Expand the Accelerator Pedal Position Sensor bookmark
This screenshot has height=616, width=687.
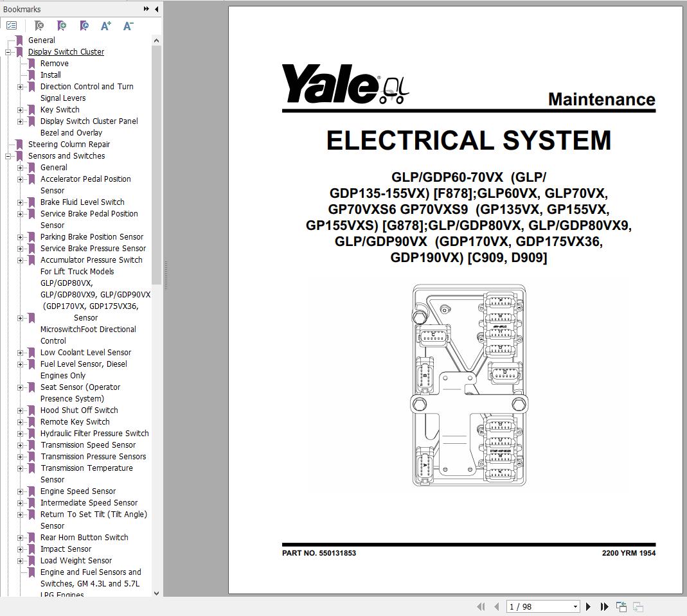tap(20, 179)
